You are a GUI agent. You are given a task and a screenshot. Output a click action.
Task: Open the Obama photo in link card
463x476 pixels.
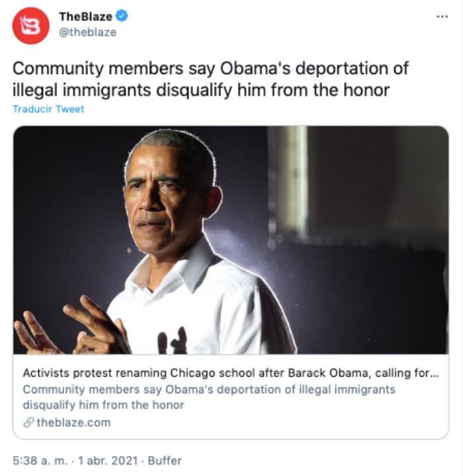[231, 240]
